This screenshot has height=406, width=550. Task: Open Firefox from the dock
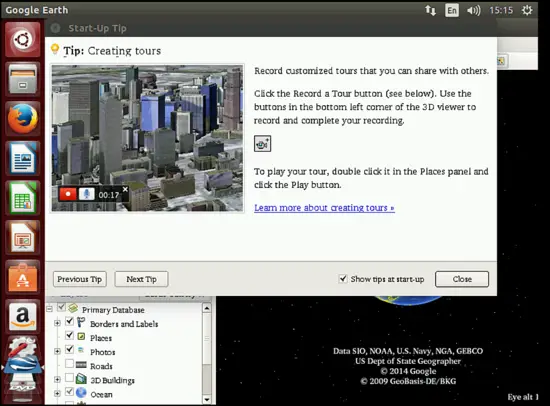[22, 119]
